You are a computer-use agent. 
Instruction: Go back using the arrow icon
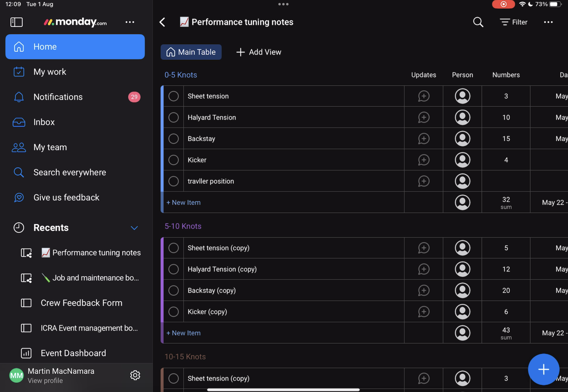162,22
